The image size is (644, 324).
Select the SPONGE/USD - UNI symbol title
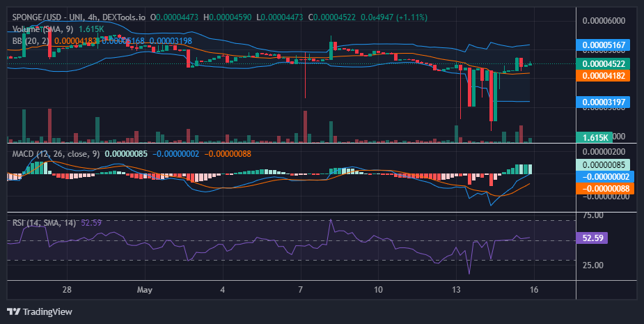(47, 17)
